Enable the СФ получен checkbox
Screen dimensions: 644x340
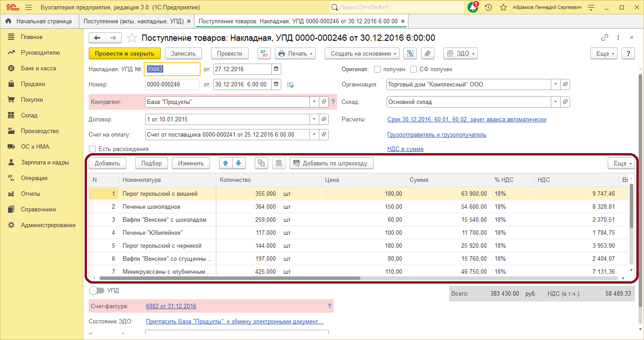click(413, 69)
